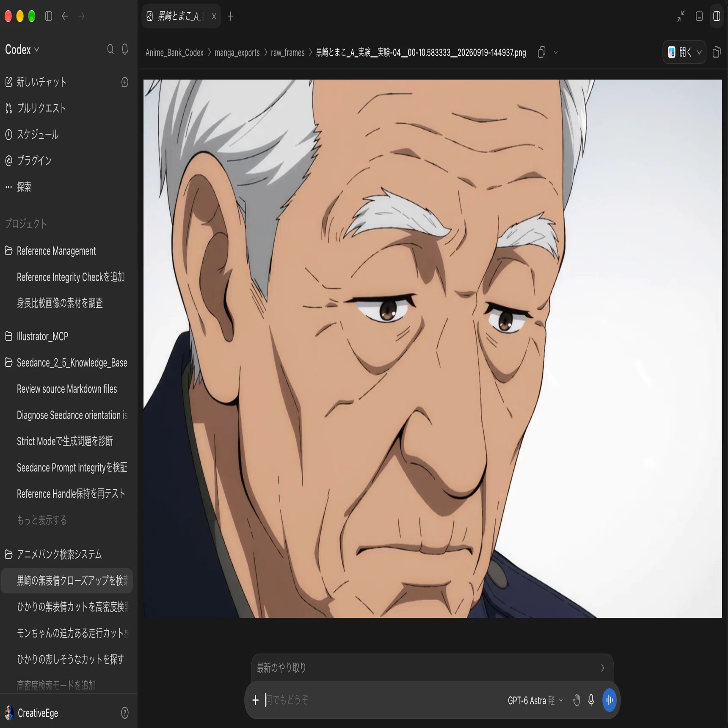This screenshot has height=728, width=728.
Task: Start voice mode with blue waveform button
Action: point(609,700)
